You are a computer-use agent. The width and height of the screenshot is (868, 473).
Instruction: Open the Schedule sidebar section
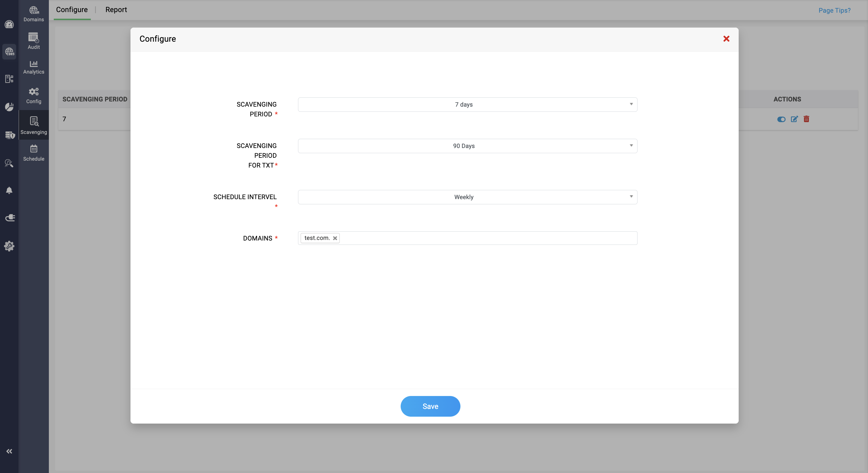(x=33, y=153)
